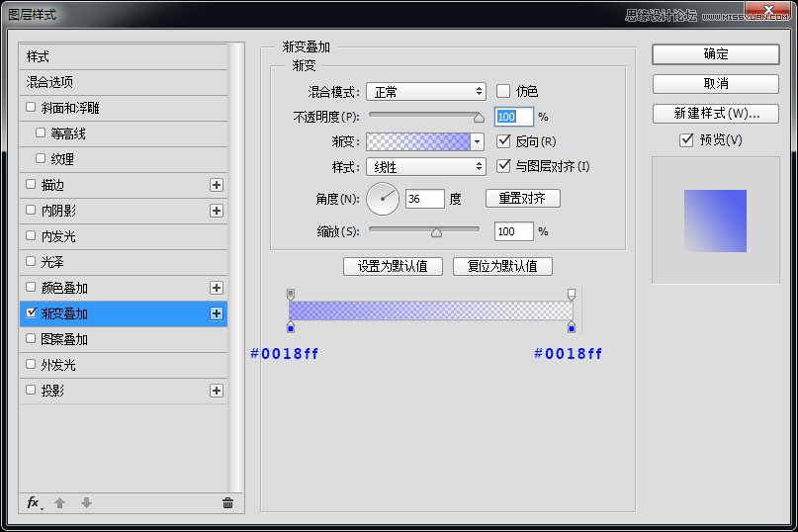This screenshot has width=798, height=532.
Task: Select 外发光 row label
Action: pos(58,365)
